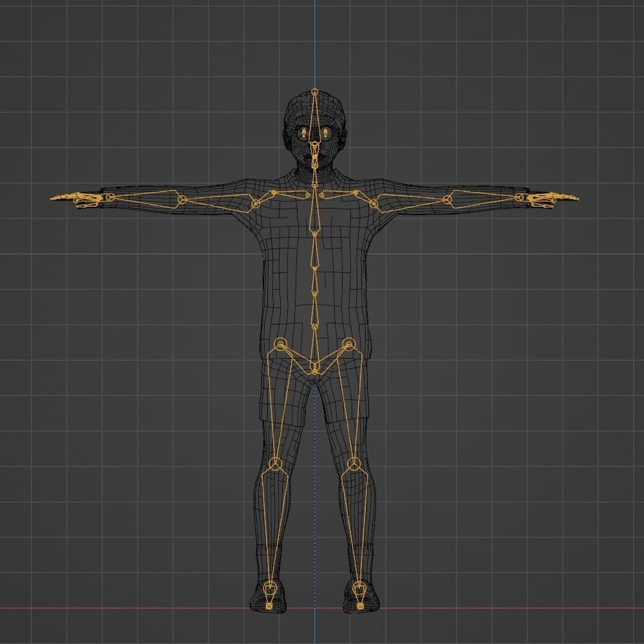Click character's right hip joint sphere
Image resolution: width=644 pixels, height=644 pixels.
pos(281,344)
